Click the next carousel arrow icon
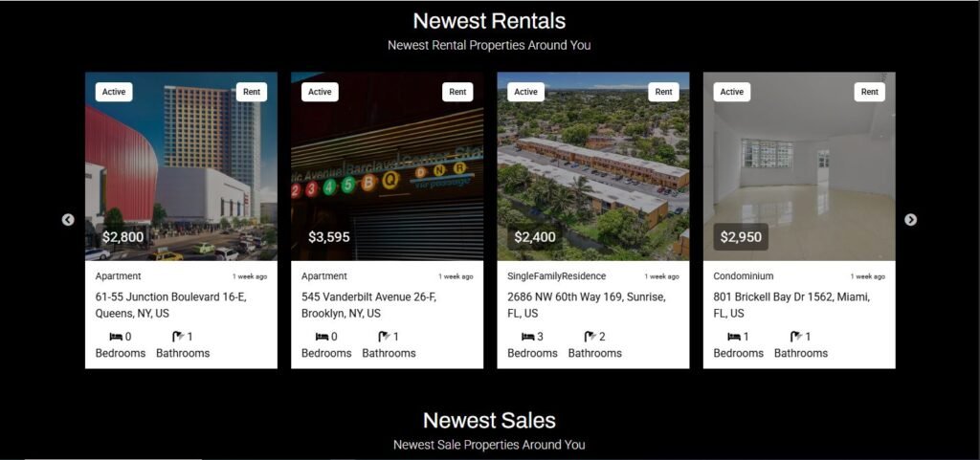Screen dimensions: 980x460 (911, 220)
